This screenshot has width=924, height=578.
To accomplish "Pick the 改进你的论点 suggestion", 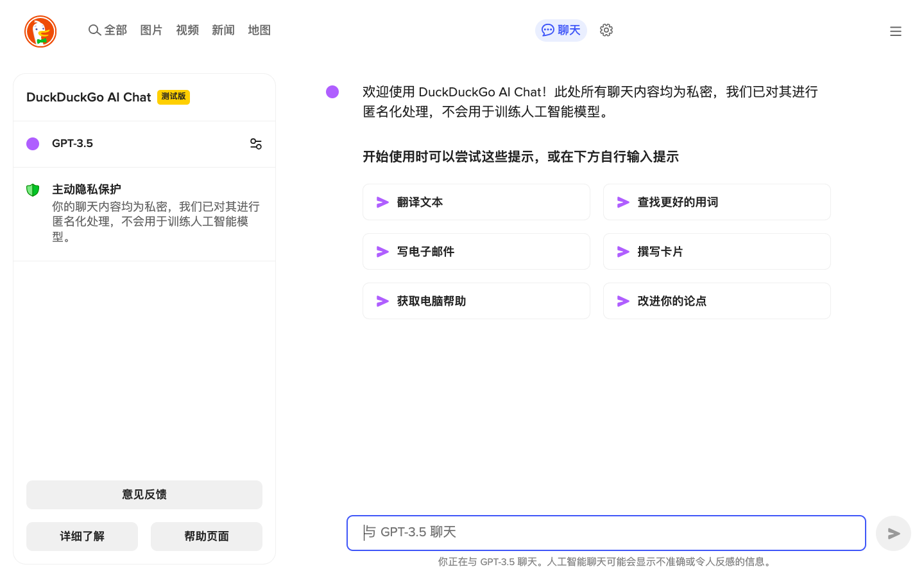I will click(x=717, y=301).
